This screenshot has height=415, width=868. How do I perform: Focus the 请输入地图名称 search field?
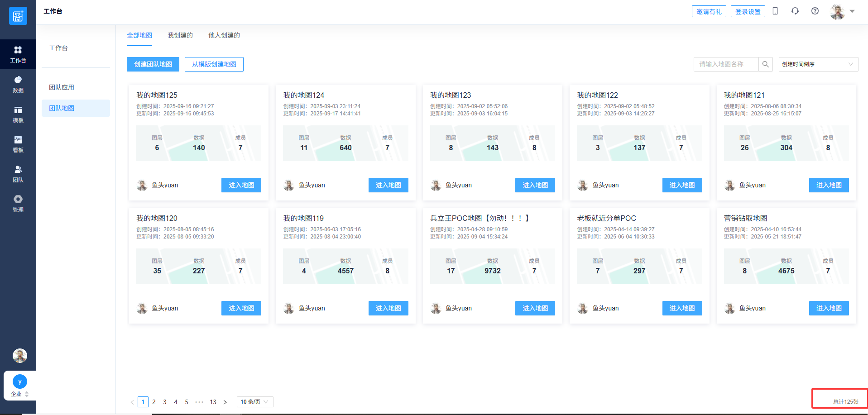[726, 64]
